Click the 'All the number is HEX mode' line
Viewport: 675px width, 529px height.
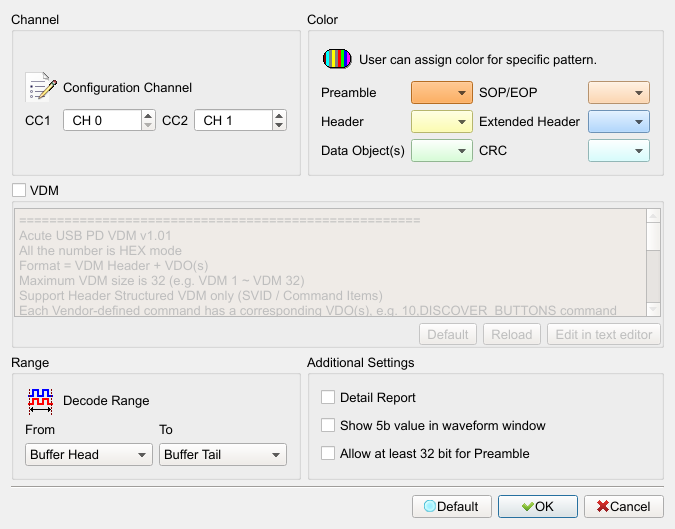(x=100, y=251)
